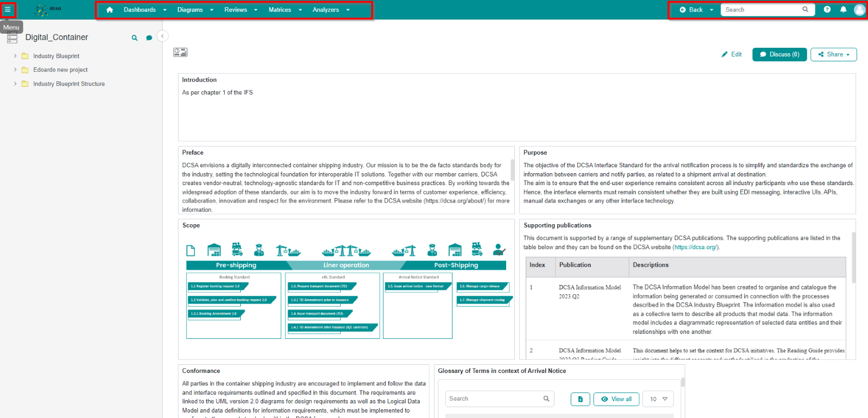Expand the Edoardo new project node
Viewport: 868px width, 418px height.
pos(15,70)
